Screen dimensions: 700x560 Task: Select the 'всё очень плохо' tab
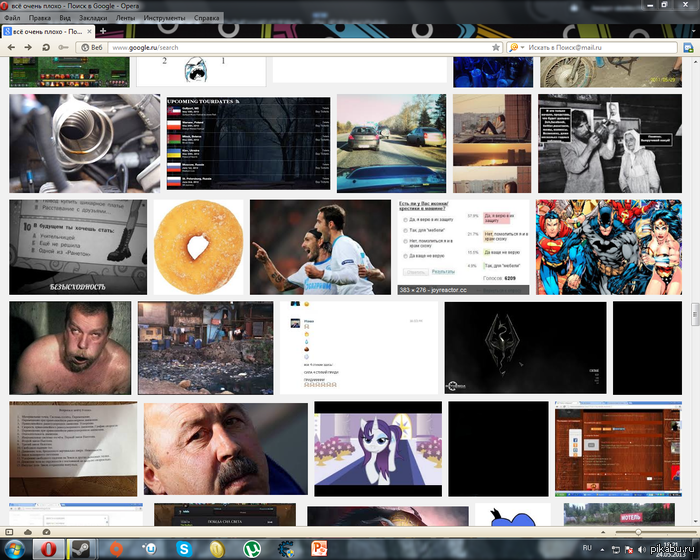tap(47, 32)
